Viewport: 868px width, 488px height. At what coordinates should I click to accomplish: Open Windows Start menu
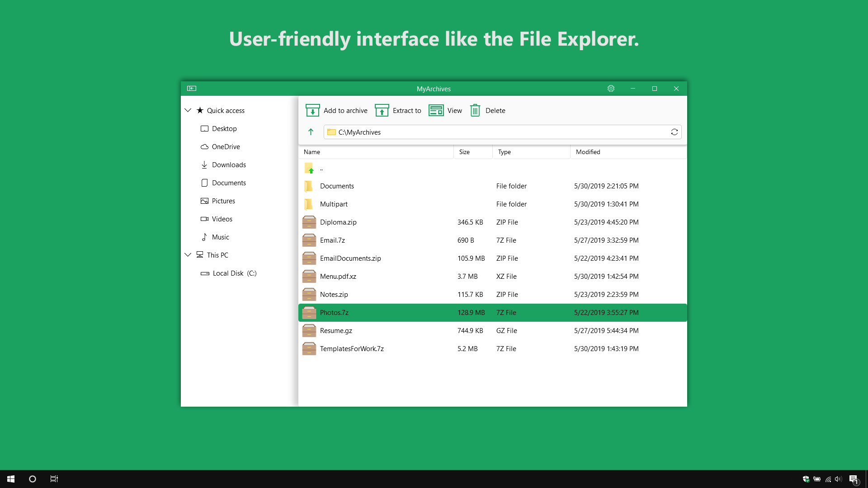[11, 479]
